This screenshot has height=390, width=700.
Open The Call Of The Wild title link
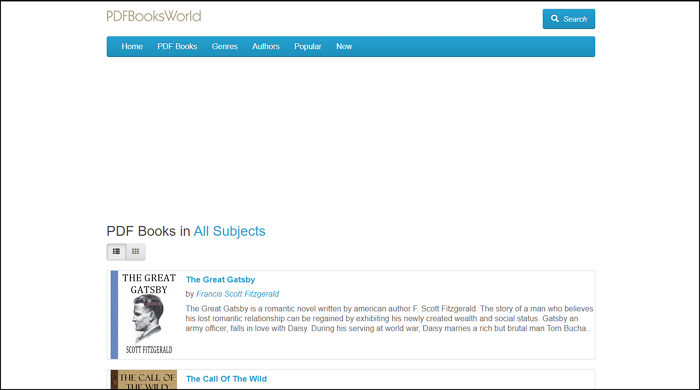[x=226, y=379]
